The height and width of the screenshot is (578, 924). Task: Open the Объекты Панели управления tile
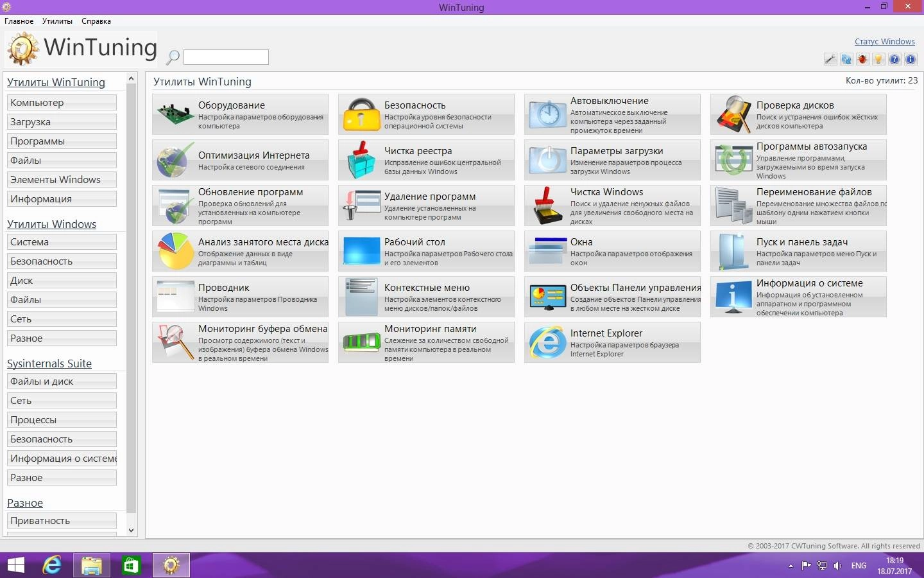pyautogui.click(x=612, y=297)
